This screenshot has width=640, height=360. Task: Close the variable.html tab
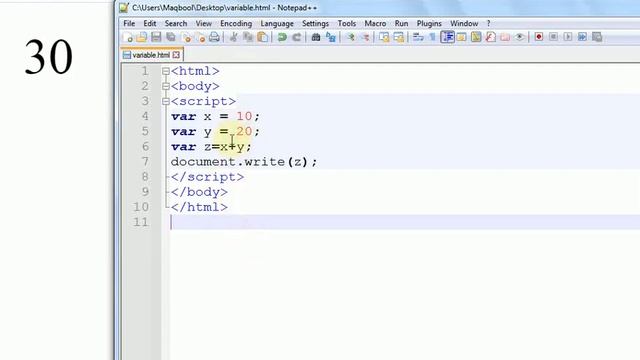pyautogui.click(x=176, y=55)
